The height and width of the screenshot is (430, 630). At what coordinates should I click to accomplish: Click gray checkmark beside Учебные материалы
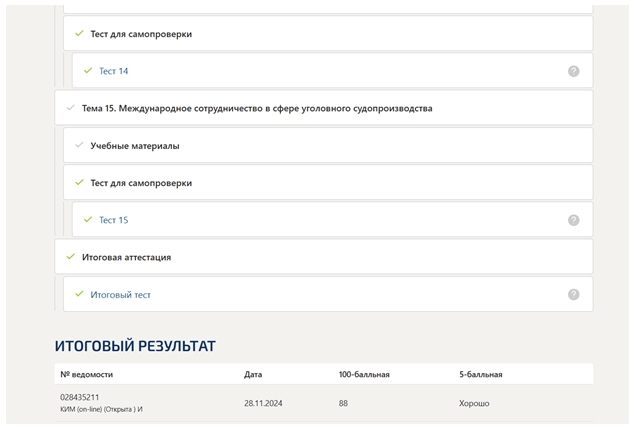click(x=79, y=145)
